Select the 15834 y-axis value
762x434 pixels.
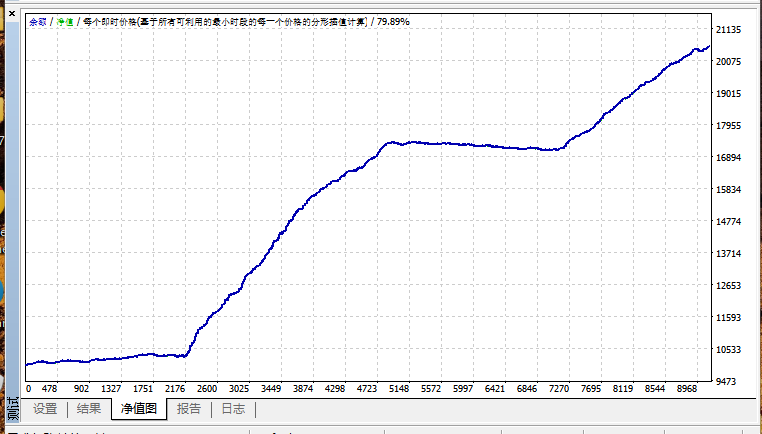[x=728, y=190]
